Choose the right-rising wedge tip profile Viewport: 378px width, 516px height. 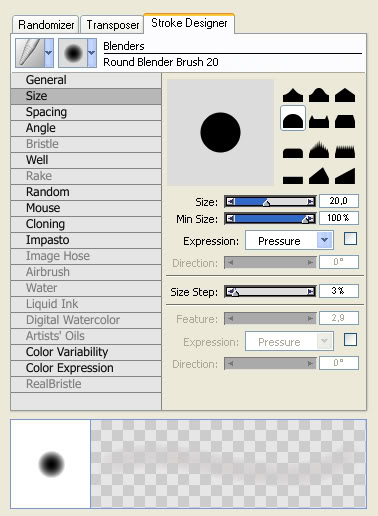click(345, 177)
